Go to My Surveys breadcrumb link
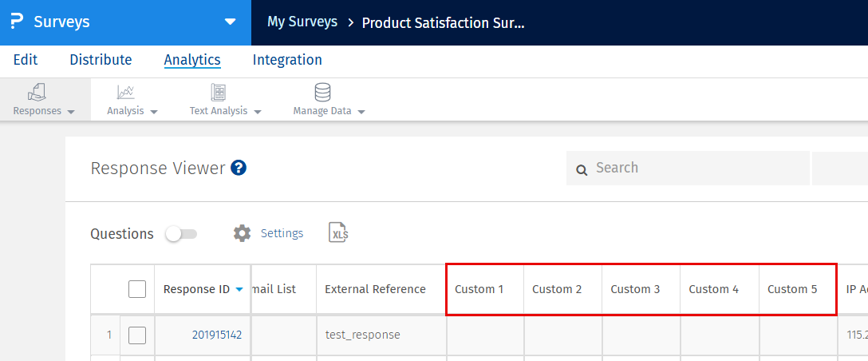The height and width of the screenshot is (361, 868). click(x=302, y=22)
